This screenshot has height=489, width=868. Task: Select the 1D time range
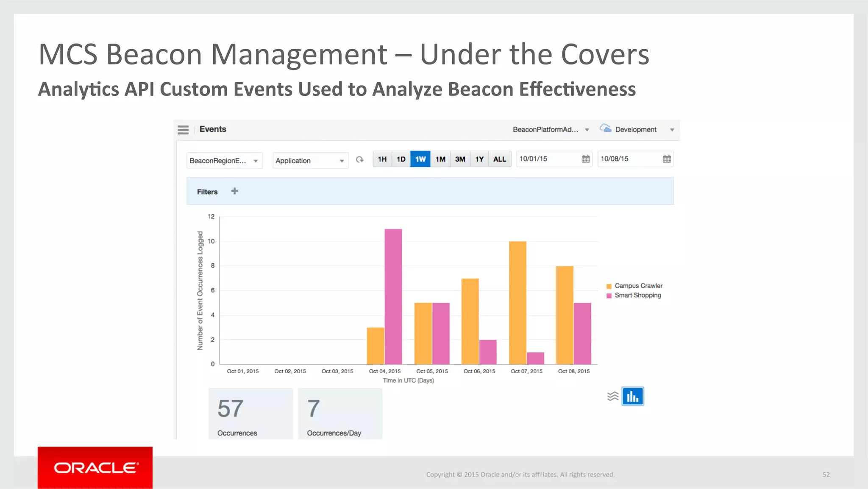pyautogui.click(x=401, y=159)
